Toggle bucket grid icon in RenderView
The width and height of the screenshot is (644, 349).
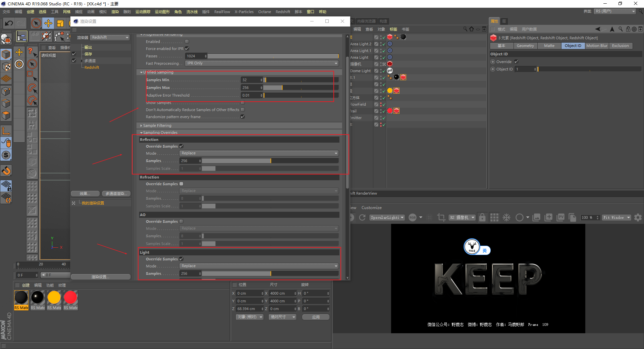point(494,217)
